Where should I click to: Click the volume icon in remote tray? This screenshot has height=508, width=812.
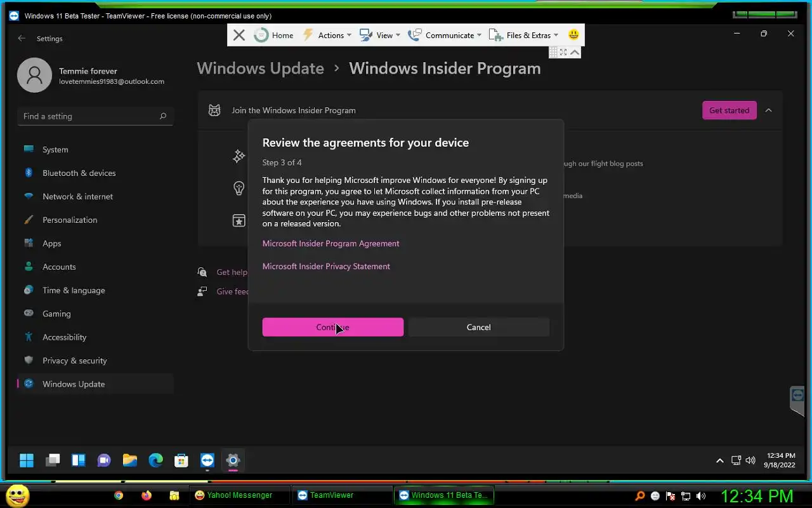(750, 460)
